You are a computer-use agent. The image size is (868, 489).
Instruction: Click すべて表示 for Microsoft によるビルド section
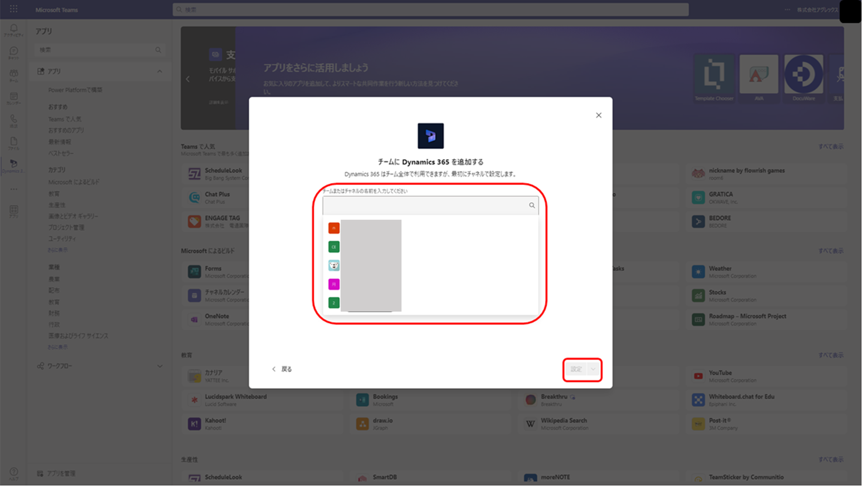[x=831, y=251]
